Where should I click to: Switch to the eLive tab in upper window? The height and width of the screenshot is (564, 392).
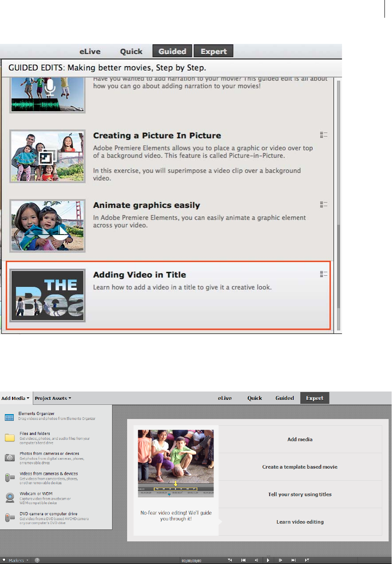pos(90,51)
